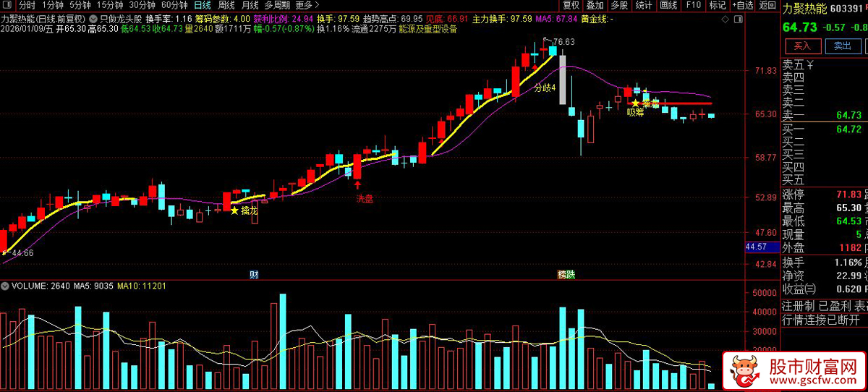Switch to the 分时 chart tab
The image size is (868, 392).
(x=27, y=5)
